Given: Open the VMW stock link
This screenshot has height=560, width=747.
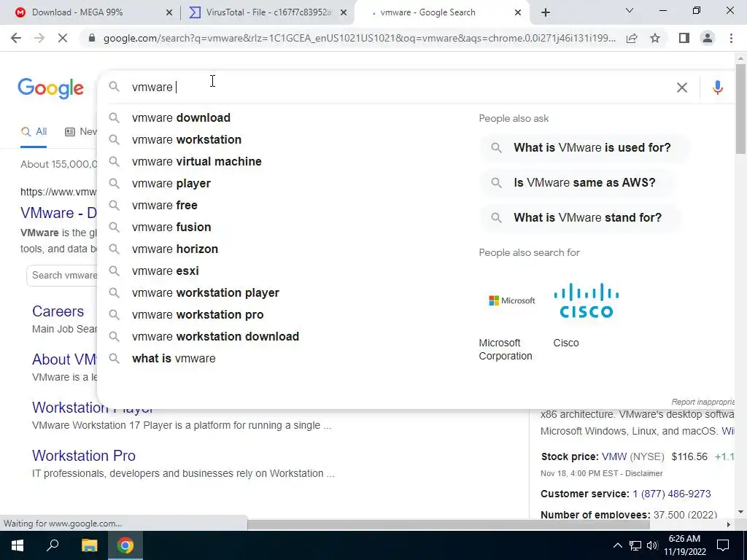Looking at the screenshot, I should [x=614, y=456].
